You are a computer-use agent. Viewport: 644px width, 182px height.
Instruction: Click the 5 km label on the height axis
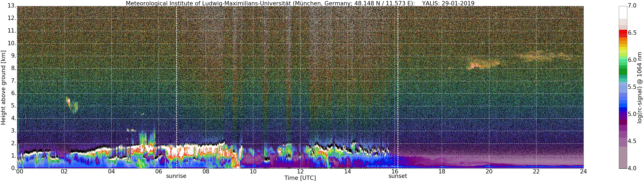click(x=14, y=106)
